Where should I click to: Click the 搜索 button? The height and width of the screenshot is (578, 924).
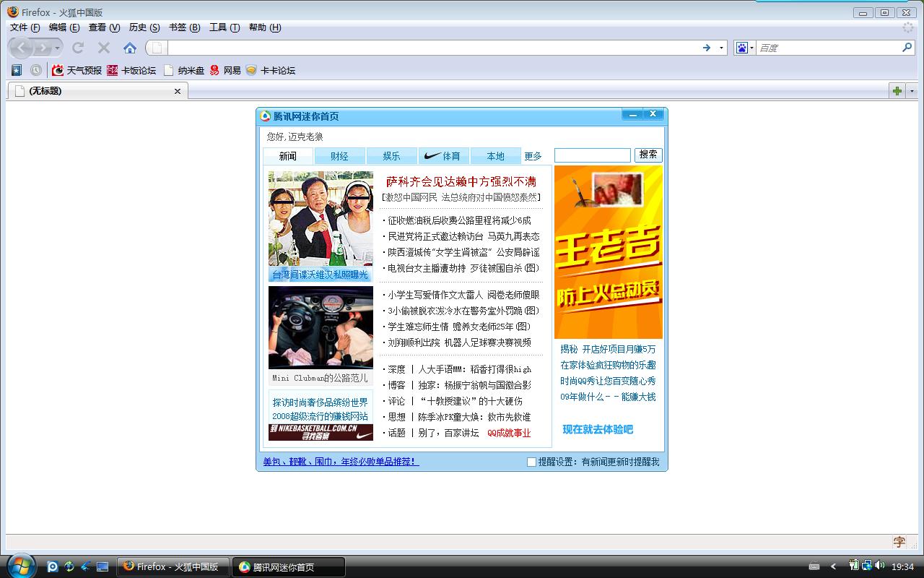point(648,155)
